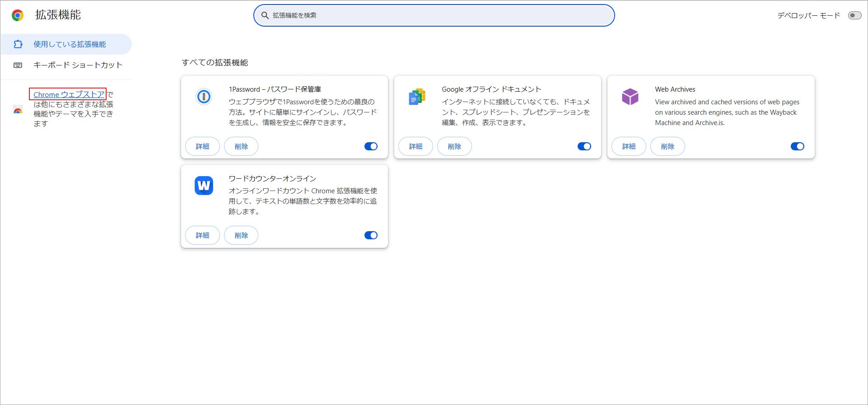Open 詳細 for Google オフライン ドキュメント
This screenshot has width=868, height=405.
415,146
